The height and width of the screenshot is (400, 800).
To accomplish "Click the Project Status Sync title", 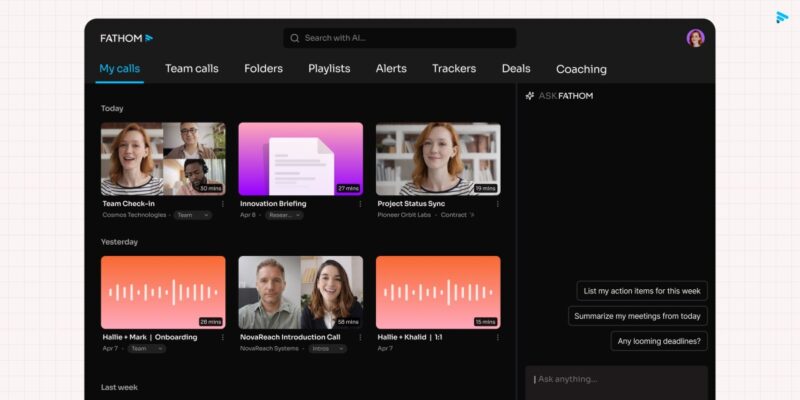I will (411, 204).
